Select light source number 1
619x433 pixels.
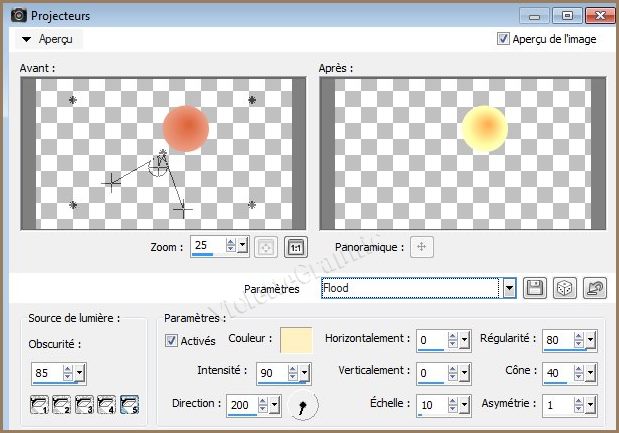click(x=40, y=406)
